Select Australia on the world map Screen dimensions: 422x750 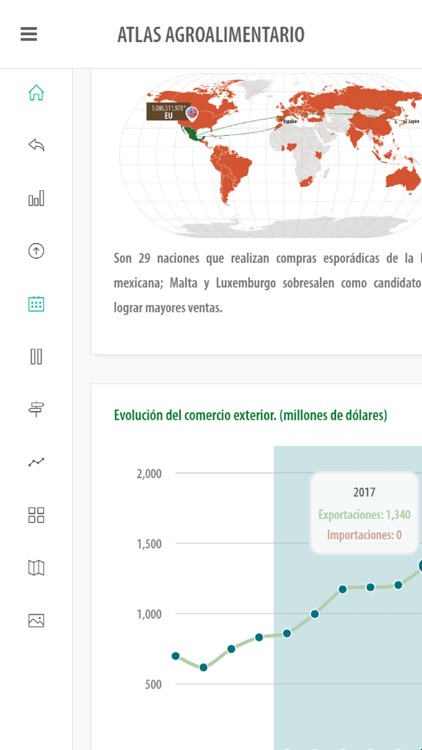[x=403, y=178]
